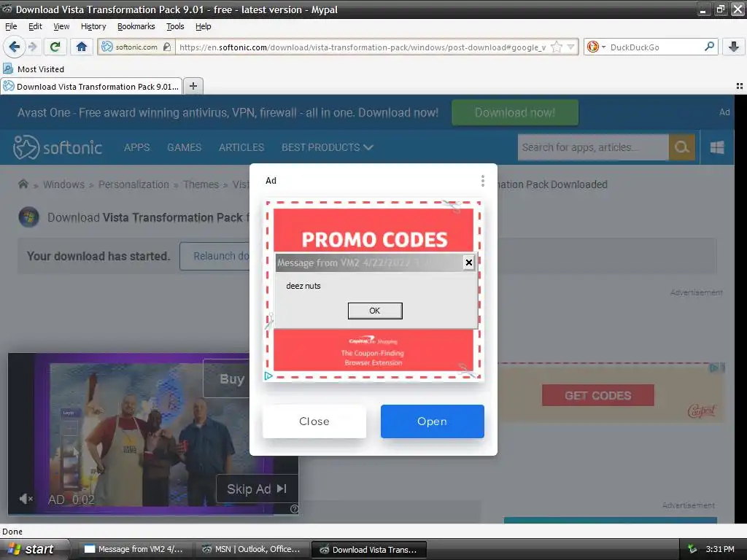Open the URL history dropdown arrow
This screenshot has width=747, height=560.
[x=570, y=47]
